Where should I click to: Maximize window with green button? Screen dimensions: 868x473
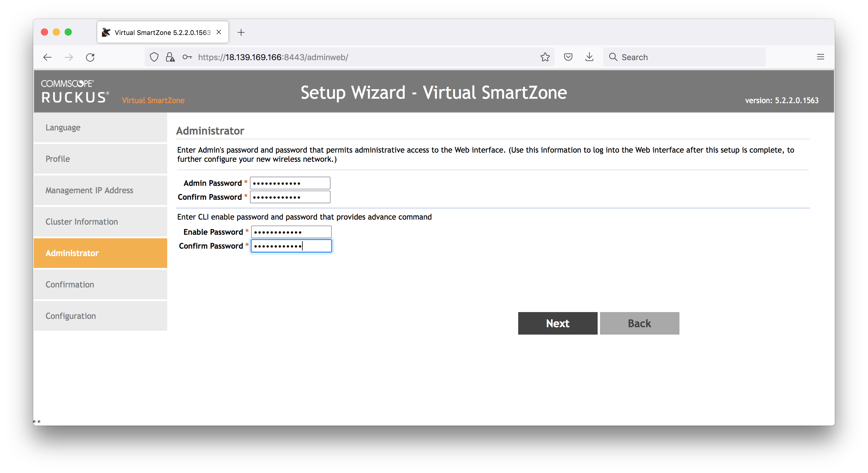(68, 32)
